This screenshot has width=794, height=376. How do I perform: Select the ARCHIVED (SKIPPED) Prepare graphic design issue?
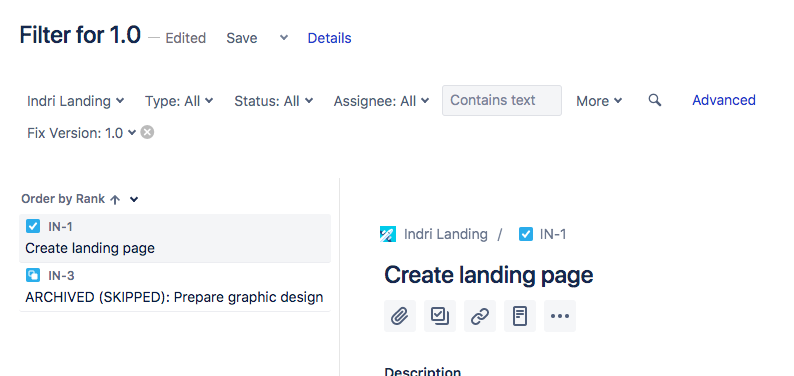[x=175, y=287]
